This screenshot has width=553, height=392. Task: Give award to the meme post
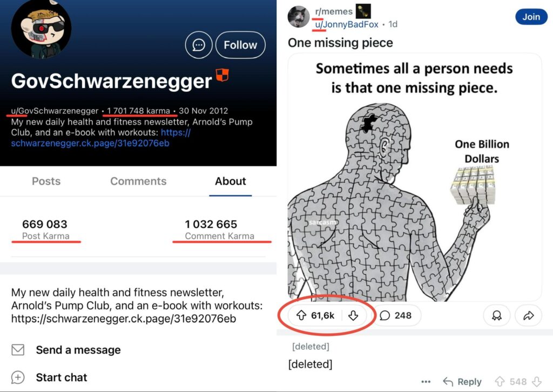coord(497,315)
